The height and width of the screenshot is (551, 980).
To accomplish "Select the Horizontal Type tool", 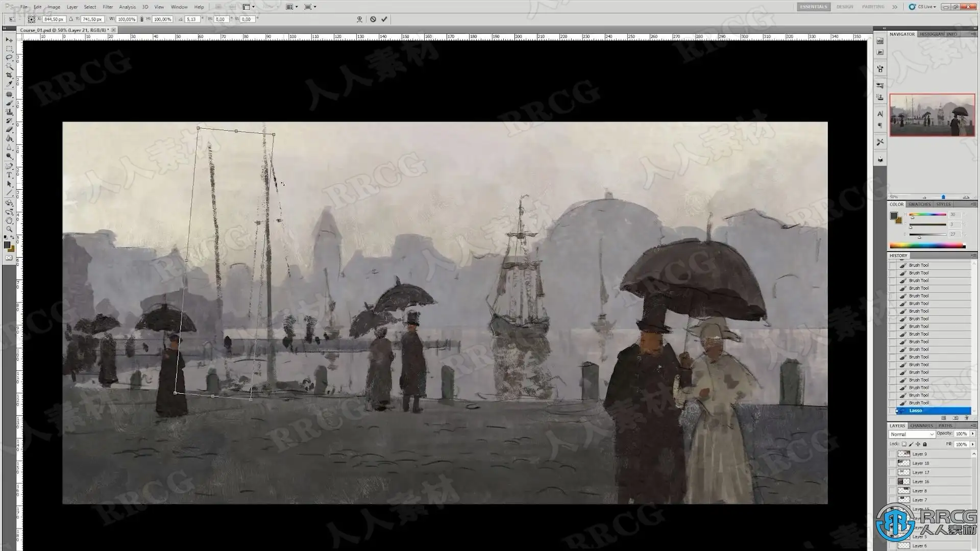I will 9,175.
